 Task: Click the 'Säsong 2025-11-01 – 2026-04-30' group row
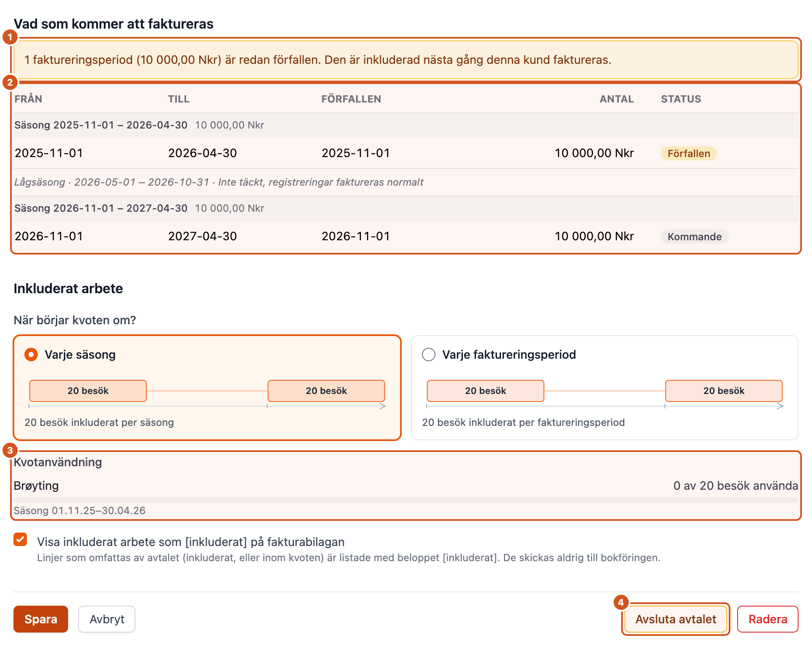(406, 125)
